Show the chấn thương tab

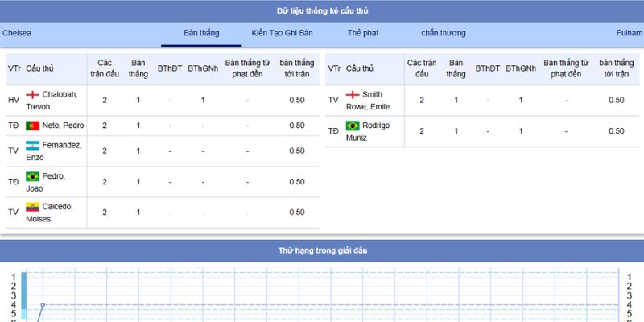443,33
